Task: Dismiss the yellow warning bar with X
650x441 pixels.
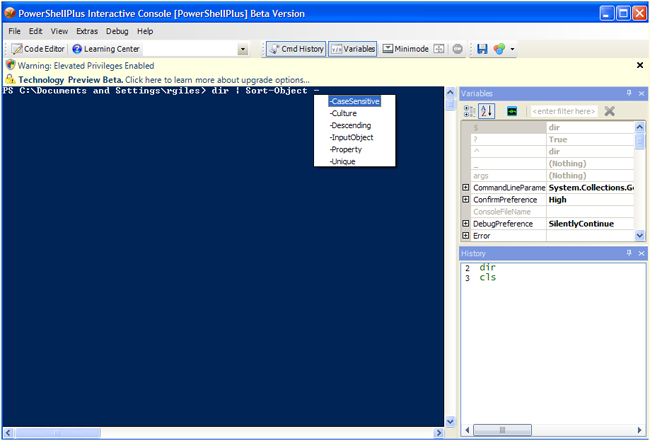Action: click(640, 65)
